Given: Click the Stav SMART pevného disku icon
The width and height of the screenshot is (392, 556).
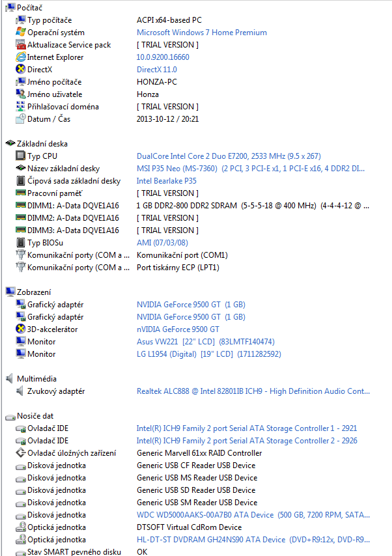Looking at the screenshot, I should pyautogui.click(x=21, y=553).
